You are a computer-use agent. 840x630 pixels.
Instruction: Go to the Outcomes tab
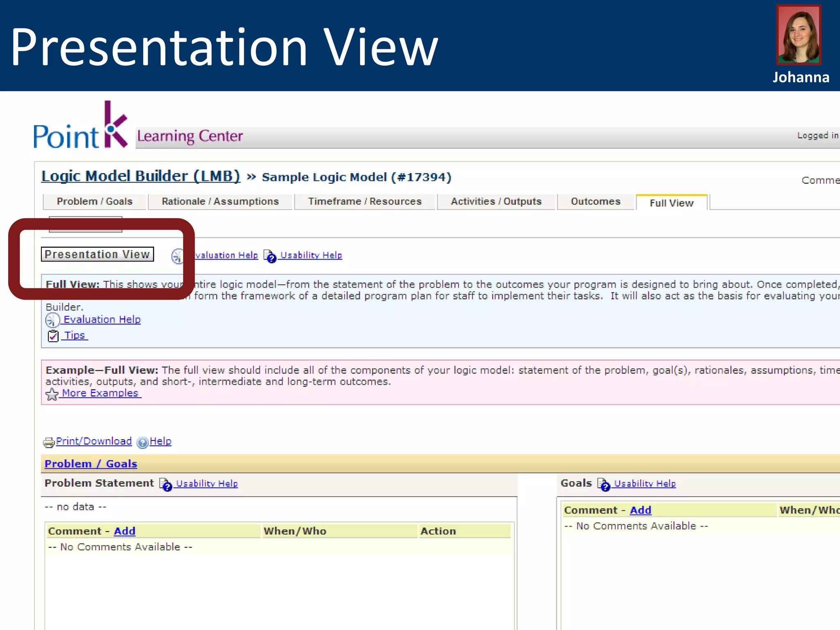[595, 201]
